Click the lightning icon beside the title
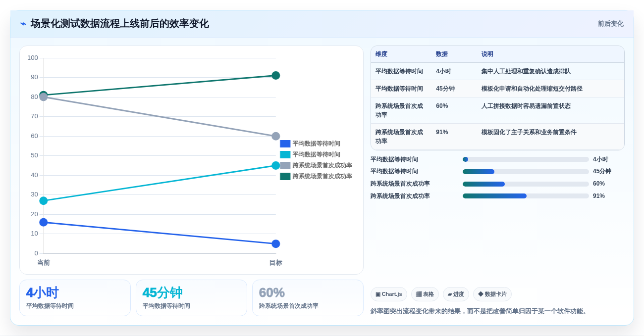 (23, 24)
